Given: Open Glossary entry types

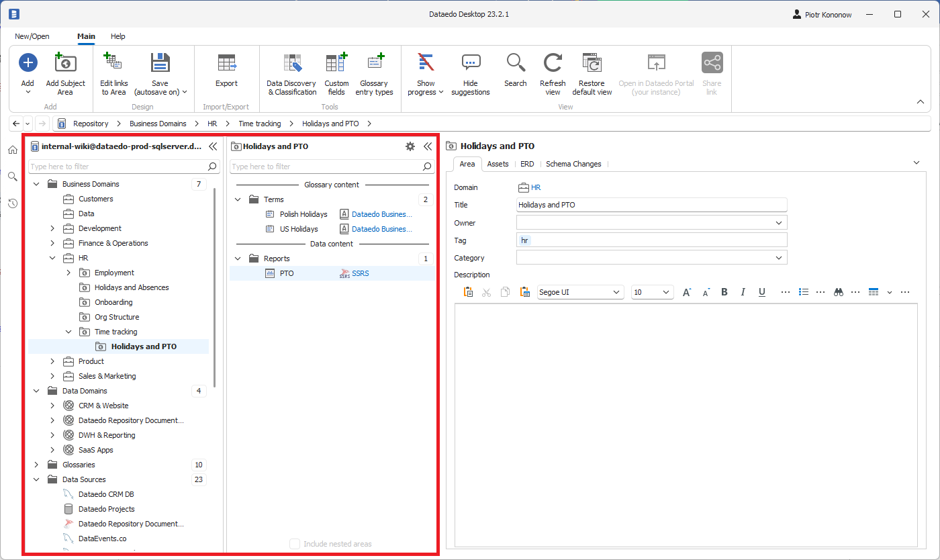Looking at the screenshot, I should (374, 74).
